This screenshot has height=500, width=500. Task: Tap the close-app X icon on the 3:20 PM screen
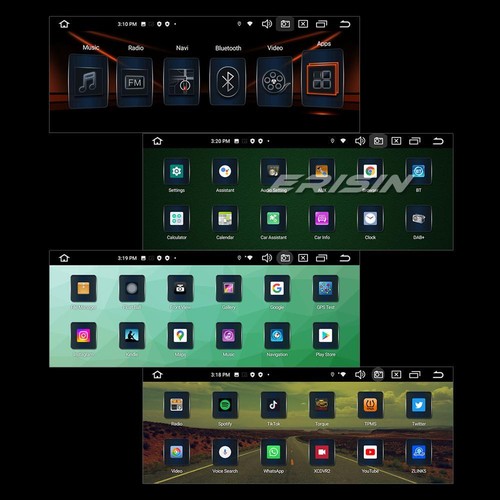point(396,141)
